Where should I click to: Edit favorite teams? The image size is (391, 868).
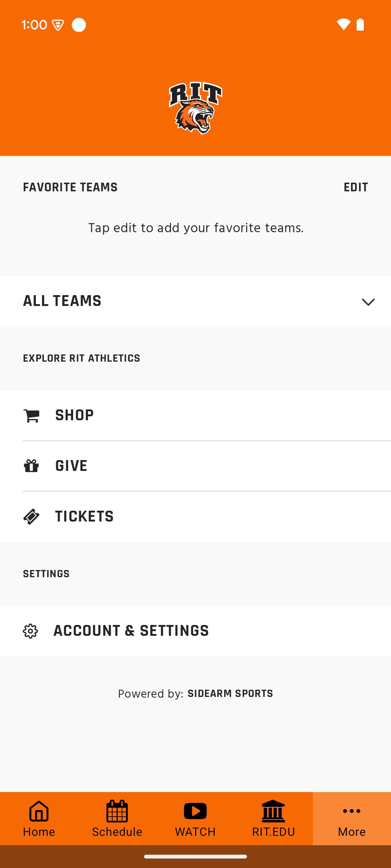356,187
